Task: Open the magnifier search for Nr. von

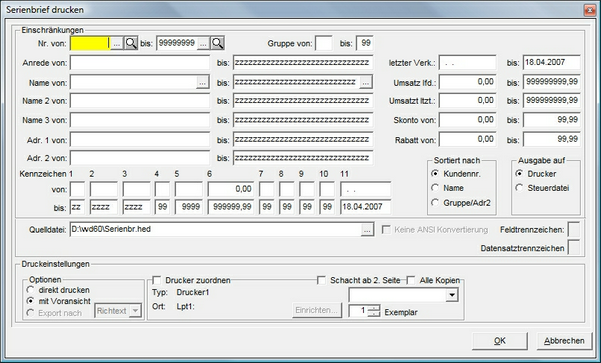Action: pyautogui.click(x=131, y=43)
